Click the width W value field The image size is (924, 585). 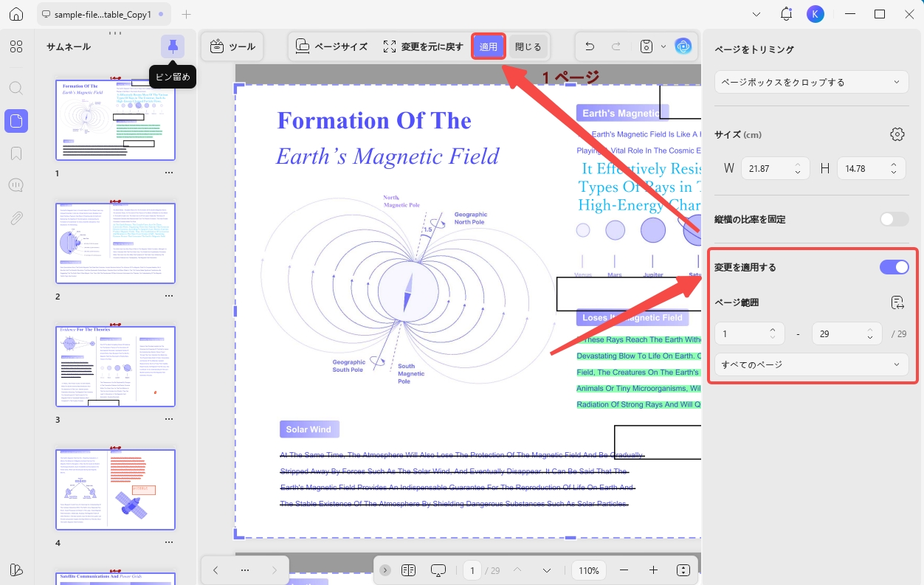[775, 168]
